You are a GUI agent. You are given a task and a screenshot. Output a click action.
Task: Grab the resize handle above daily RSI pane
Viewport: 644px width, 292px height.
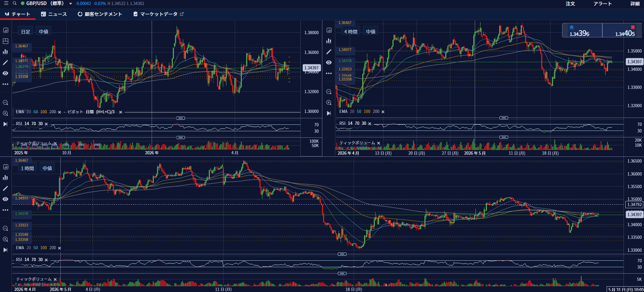click(181, 118)
